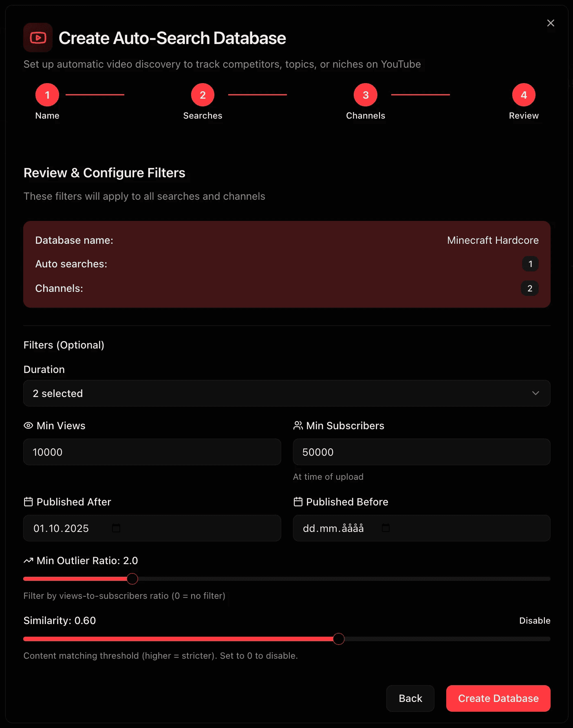The width and height of the screenshot is (573, 728).
Task: Open date picker in Published Before field
Action: tap(386, 528)
